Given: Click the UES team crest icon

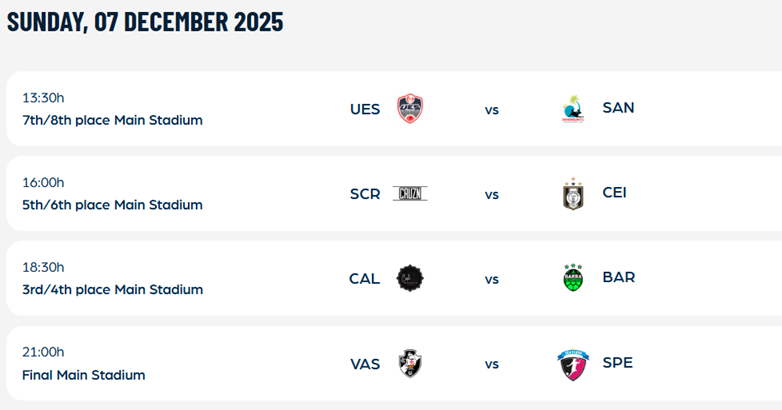Looking at the screenshot, I should coord(410,108).
